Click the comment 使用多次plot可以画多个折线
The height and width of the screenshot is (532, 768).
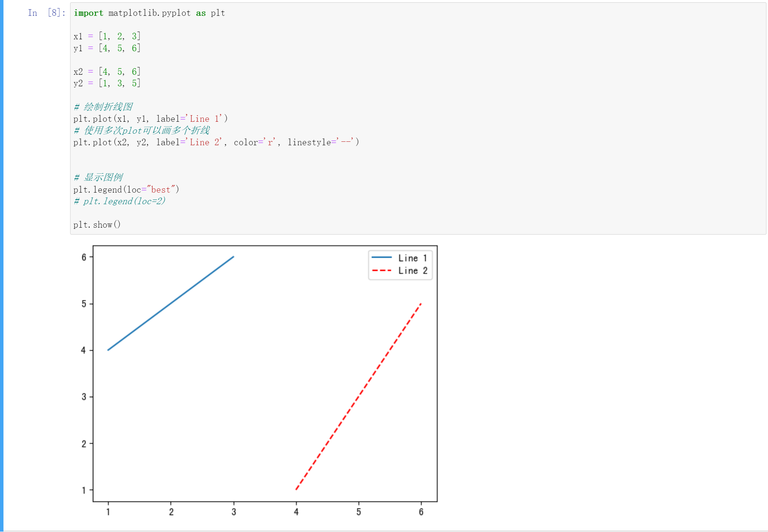(142, 130)
